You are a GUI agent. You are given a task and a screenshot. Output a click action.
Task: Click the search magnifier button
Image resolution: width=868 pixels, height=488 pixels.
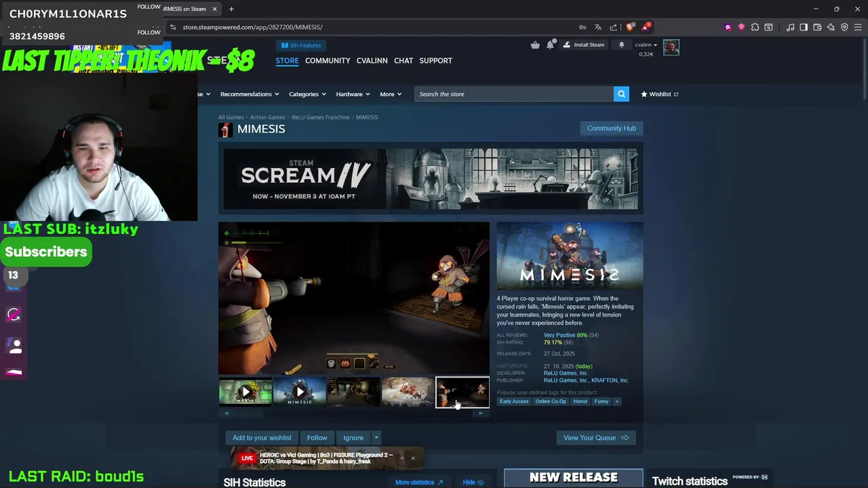[621, 94]
